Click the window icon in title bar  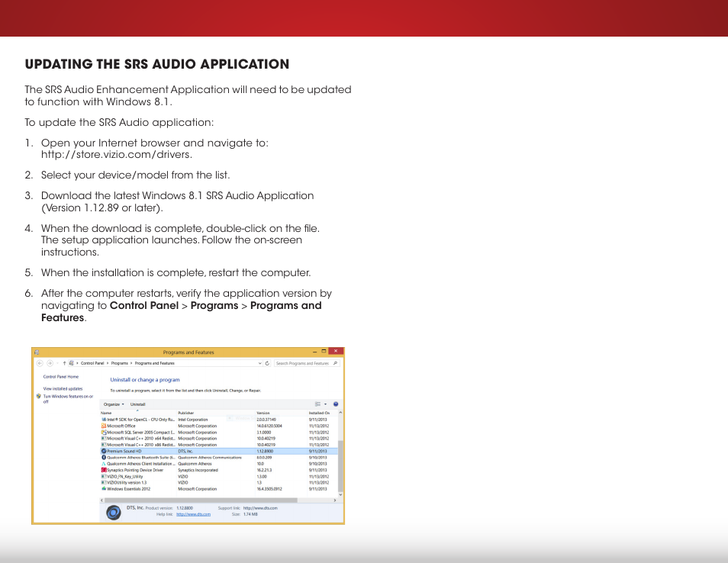[x=37, y=352]
